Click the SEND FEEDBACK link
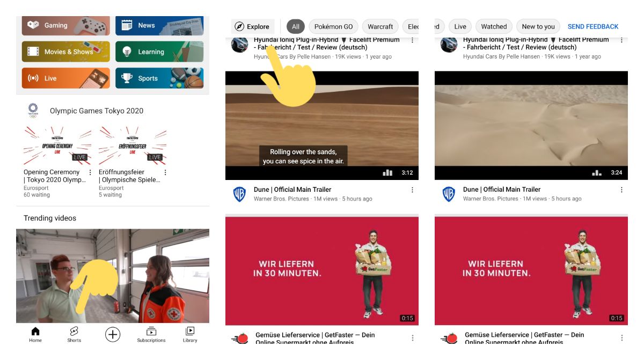644x360 pixels. tap(593, 26)
